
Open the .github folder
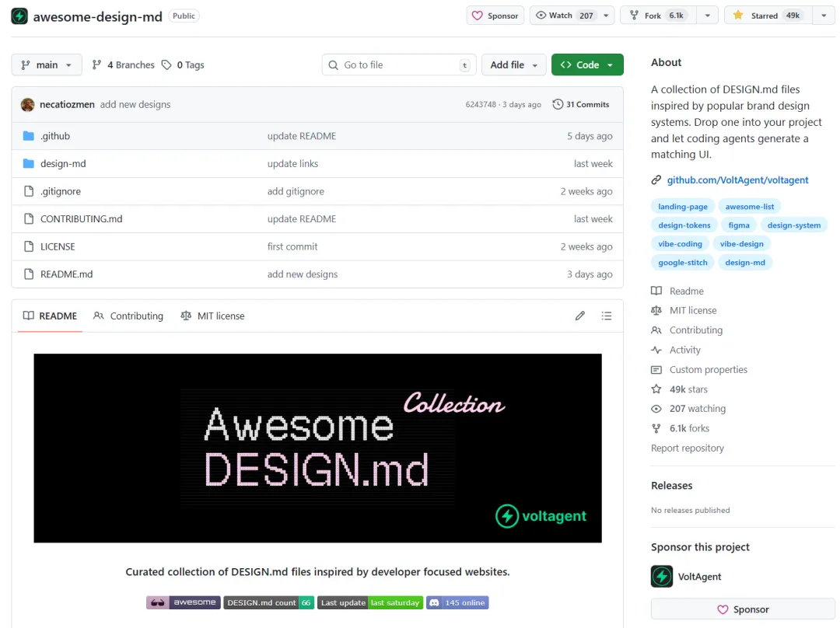pos(55,136)
